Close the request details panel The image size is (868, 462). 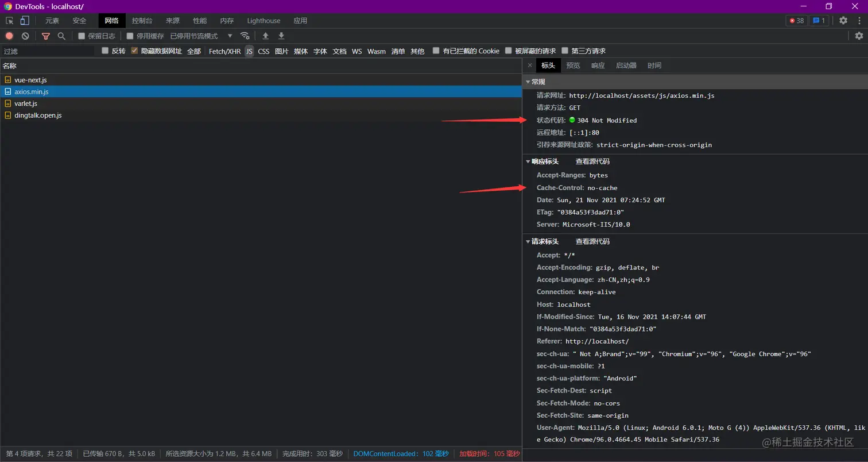point(530,66)
